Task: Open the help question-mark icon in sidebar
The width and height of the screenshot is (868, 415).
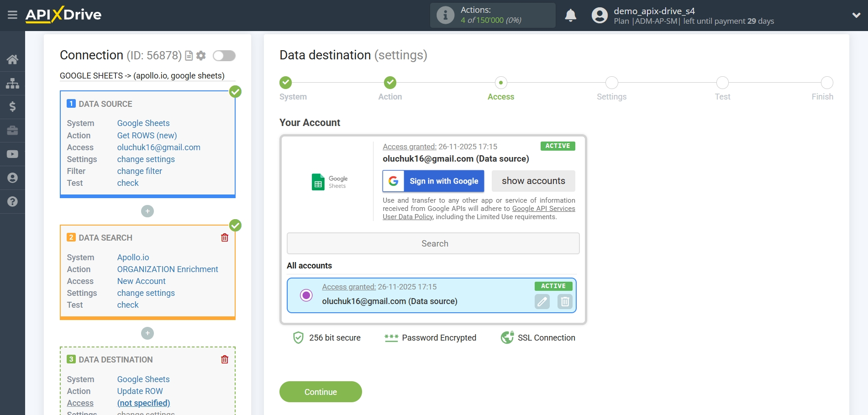Action: 12,201
